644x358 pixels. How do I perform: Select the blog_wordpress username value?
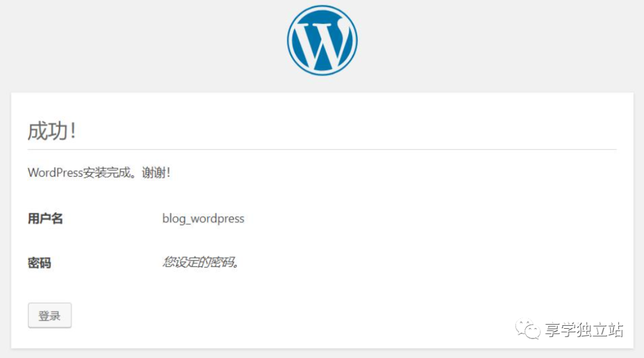(203, 218)
